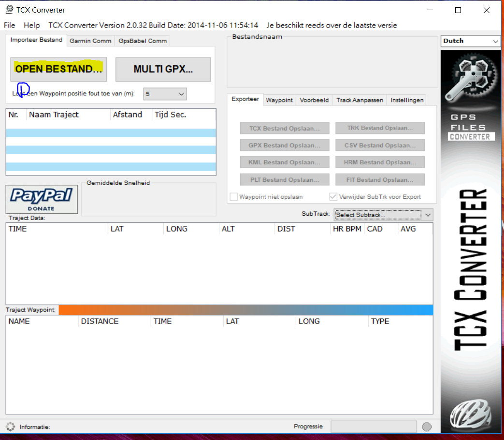Open the Voorbeeld tab
504x440 pixels.
pyautogui.click(x=314, y=100)
